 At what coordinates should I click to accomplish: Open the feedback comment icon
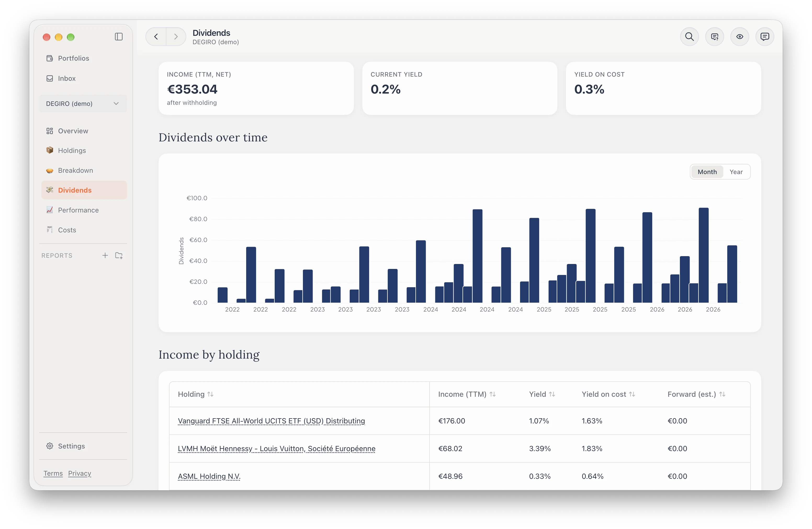click(x=765, y=37)
